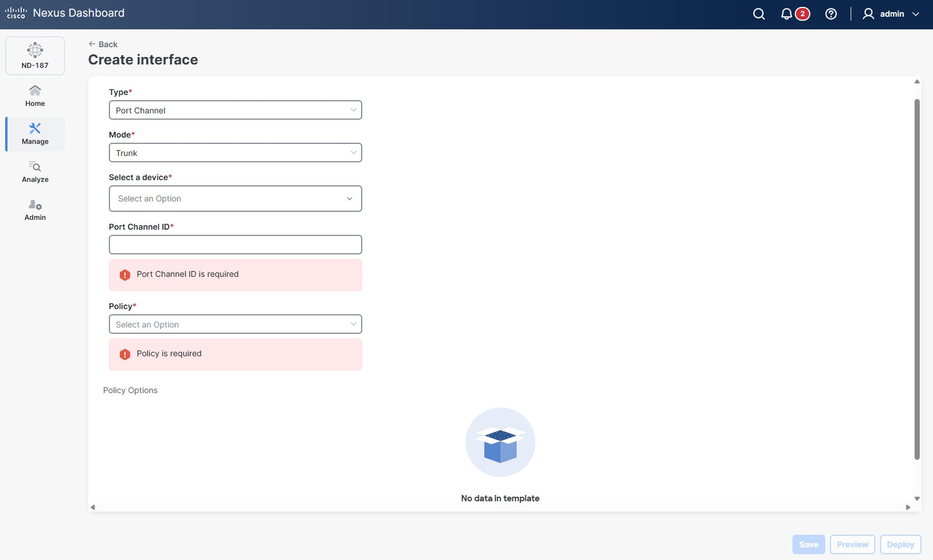Click the scroll up arrow of the form
This screenshot has height=560, width=933.
(x=917, y=82)
